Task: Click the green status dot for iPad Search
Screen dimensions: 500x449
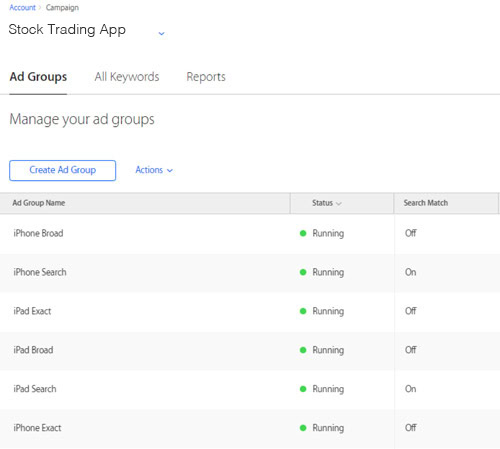Action: pyautogui.click(x=303, y=389)
